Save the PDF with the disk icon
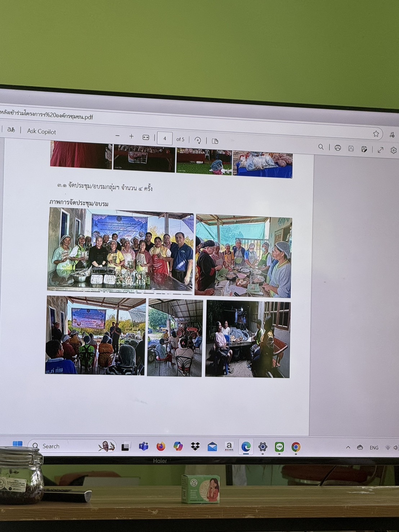Image resolution: width=399 pixels, height=532 pixels. click(x=351, y=148)
